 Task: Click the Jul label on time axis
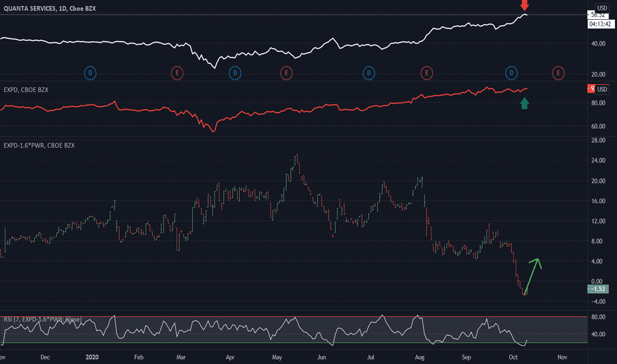coord(370,357)
